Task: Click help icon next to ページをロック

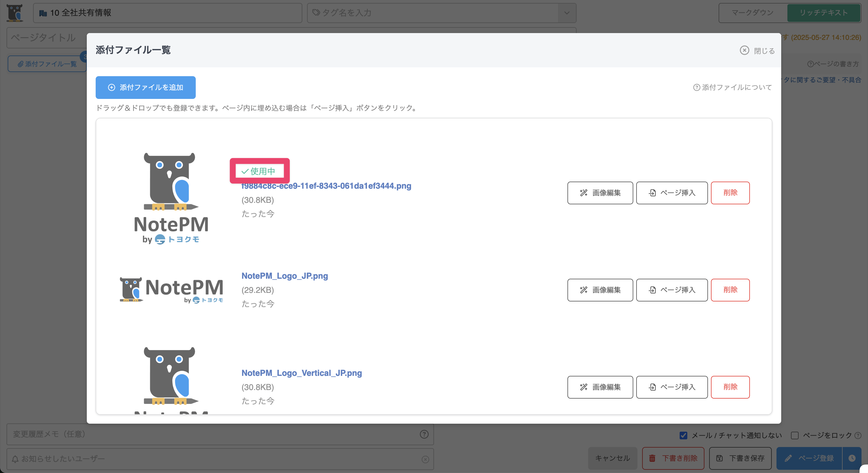Action: [858, 435]
